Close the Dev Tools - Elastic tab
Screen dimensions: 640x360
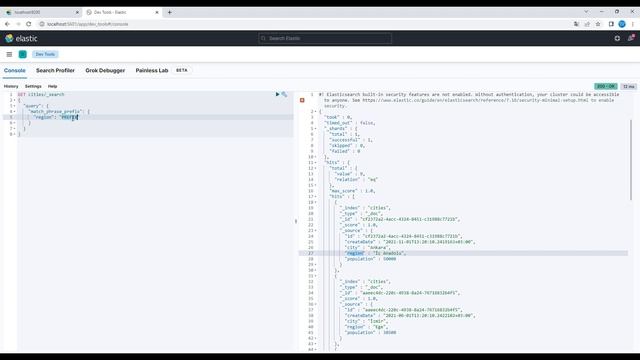pos(157,12)
